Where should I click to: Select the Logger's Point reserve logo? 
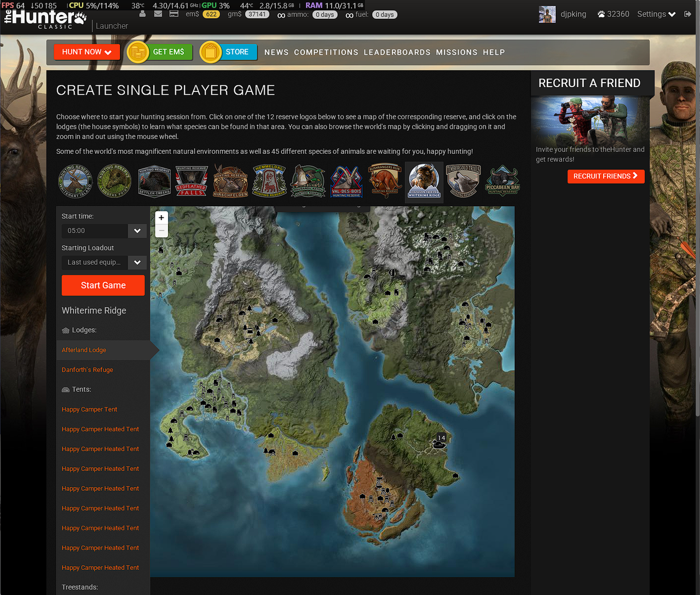coord(114,181)
